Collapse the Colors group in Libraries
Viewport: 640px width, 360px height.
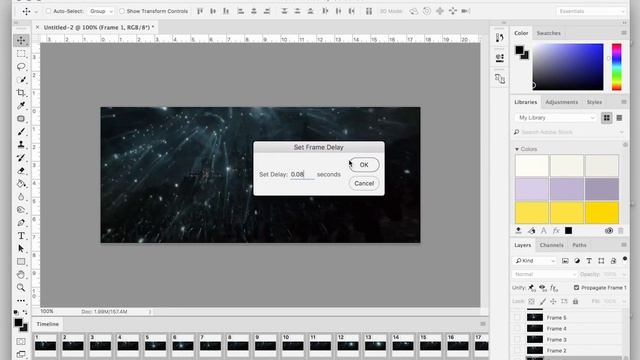click(x=517, y=149)
